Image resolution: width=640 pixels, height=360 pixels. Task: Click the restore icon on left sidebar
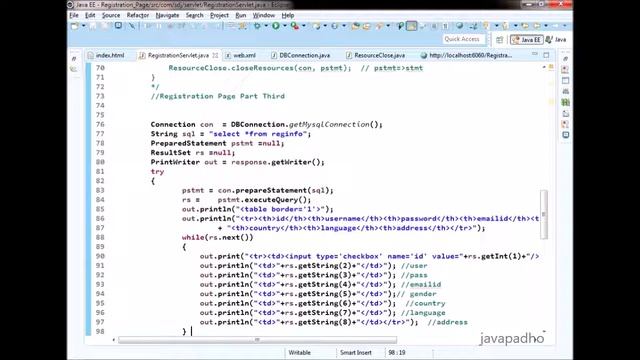click(x=74, y=59)
